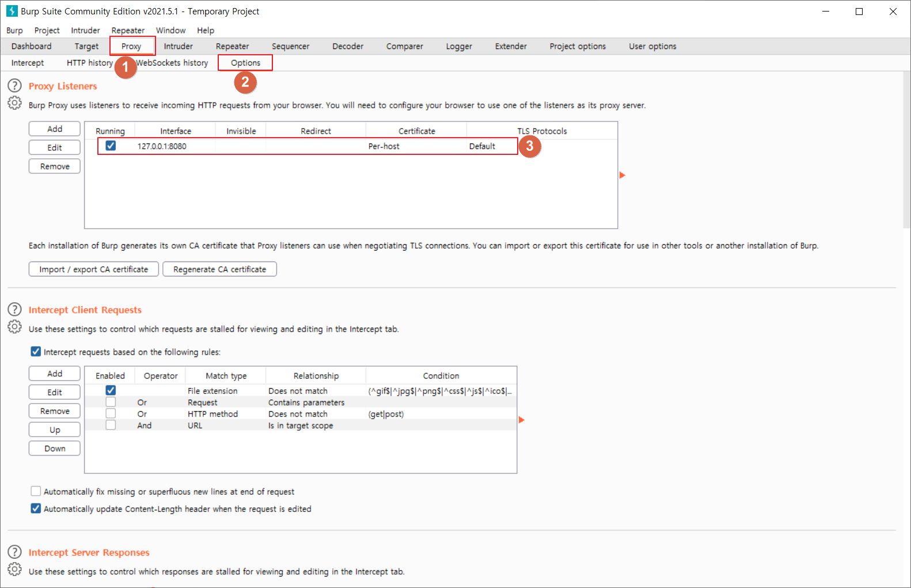Expand the orange arrow beside intercept rules table
This screenshot has width=911, height=588.
tap(521, 420)
